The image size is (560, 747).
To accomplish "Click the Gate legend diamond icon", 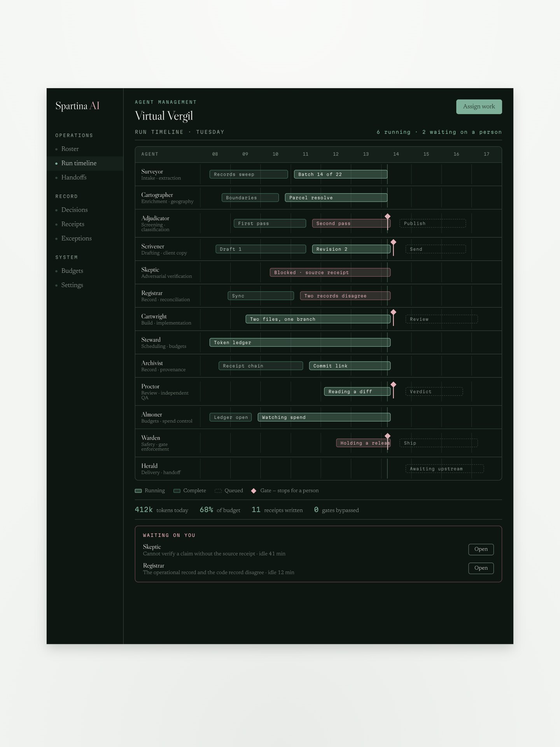I will click(254, 491).
